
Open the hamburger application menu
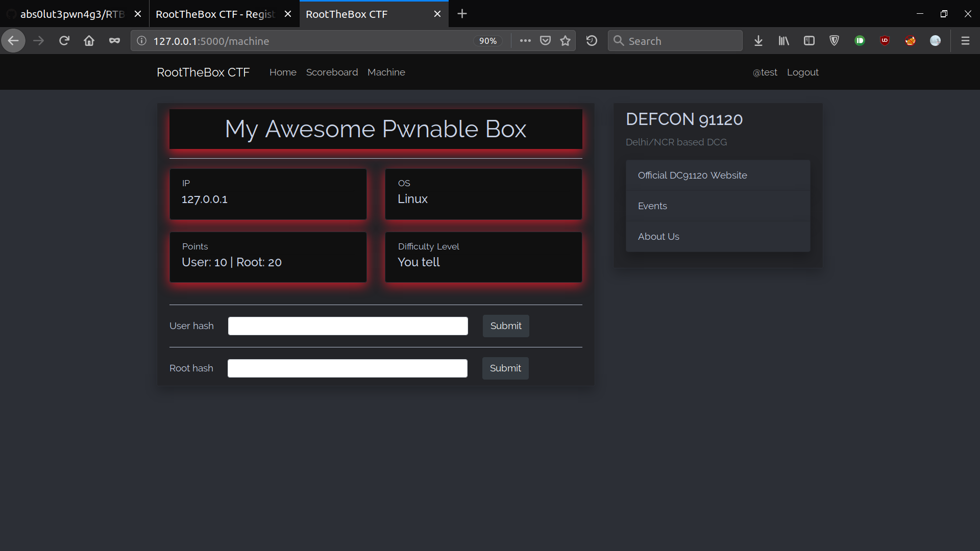tap(965, 41)
